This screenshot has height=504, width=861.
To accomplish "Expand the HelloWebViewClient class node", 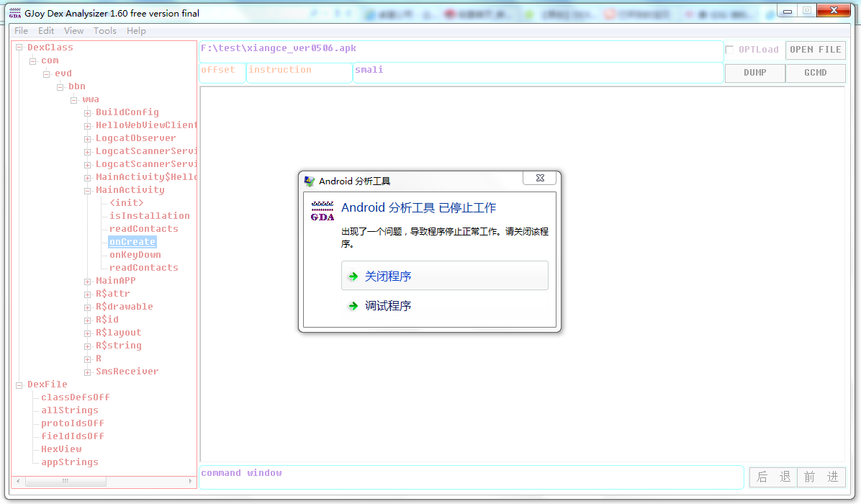I will click(88, 126).
